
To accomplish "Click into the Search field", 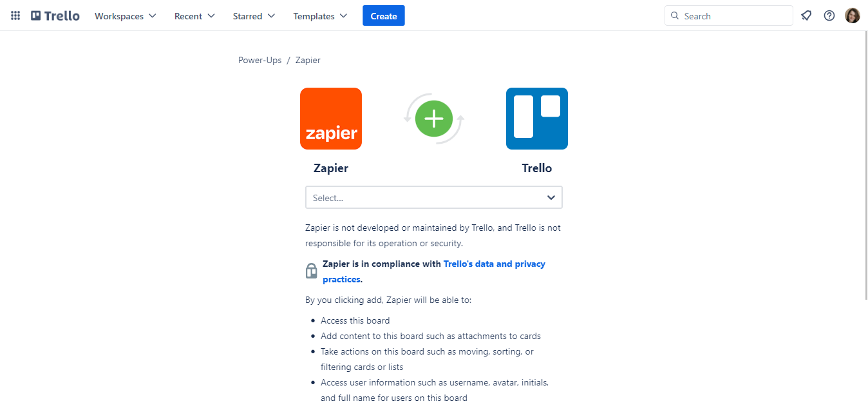I will [734, 16].
